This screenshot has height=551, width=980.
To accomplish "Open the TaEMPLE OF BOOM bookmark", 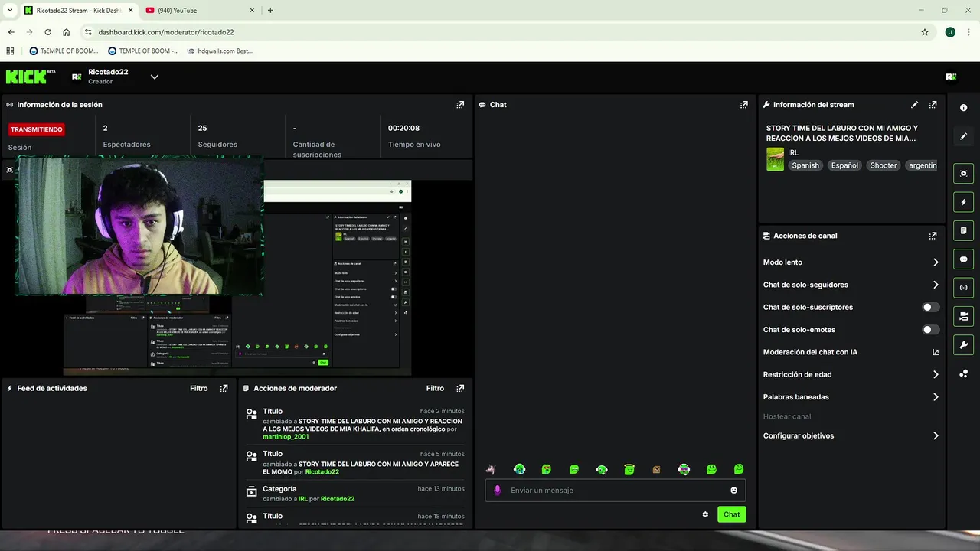I will pos(64,51).
